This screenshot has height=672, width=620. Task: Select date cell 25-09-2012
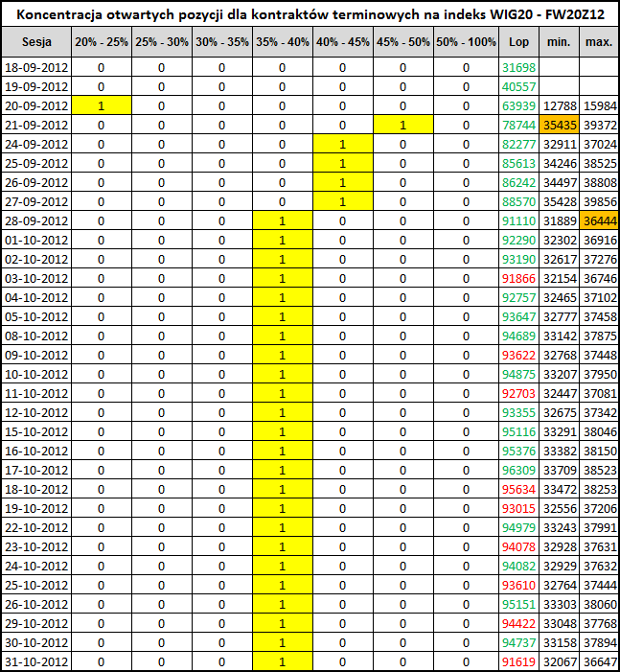tap(36, 163)
